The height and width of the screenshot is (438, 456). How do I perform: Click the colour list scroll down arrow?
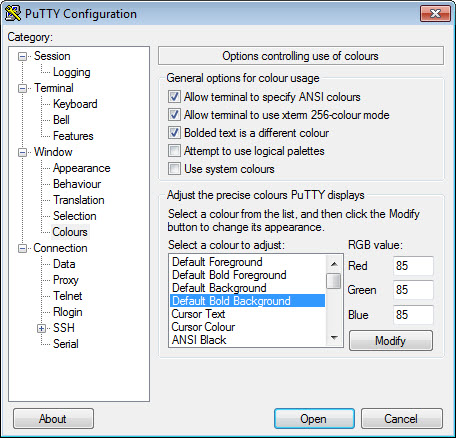[334, 338]
